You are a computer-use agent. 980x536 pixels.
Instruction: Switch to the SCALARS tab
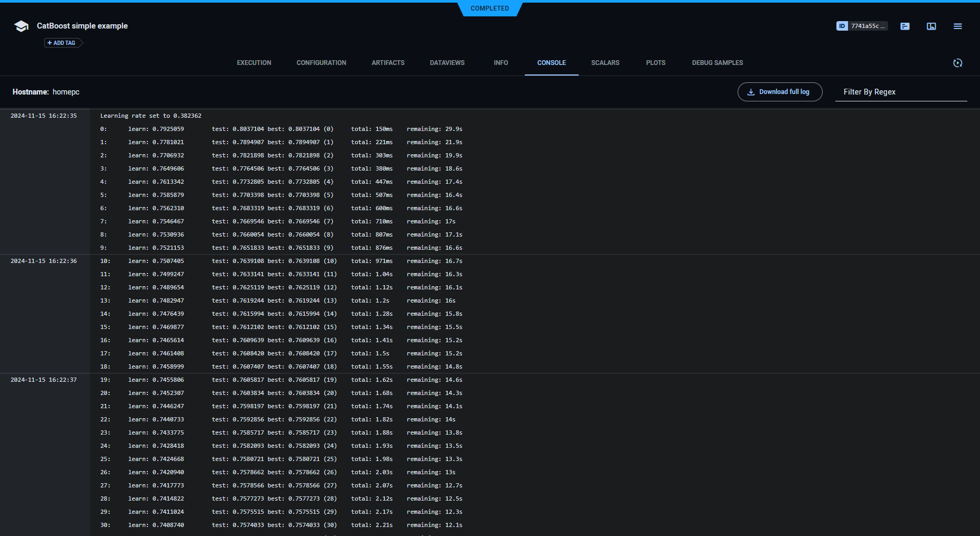(x=605, y=62)
